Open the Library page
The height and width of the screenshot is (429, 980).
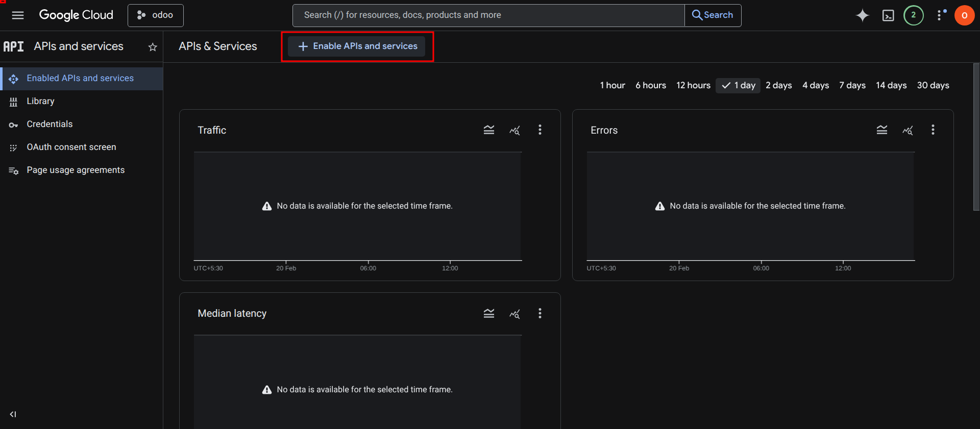tap(82, 102)
